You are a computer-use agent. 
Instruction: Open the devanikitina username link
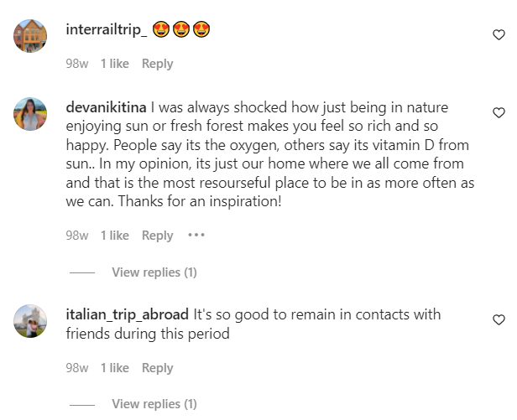pyautogui.click(x=106, y=107)
